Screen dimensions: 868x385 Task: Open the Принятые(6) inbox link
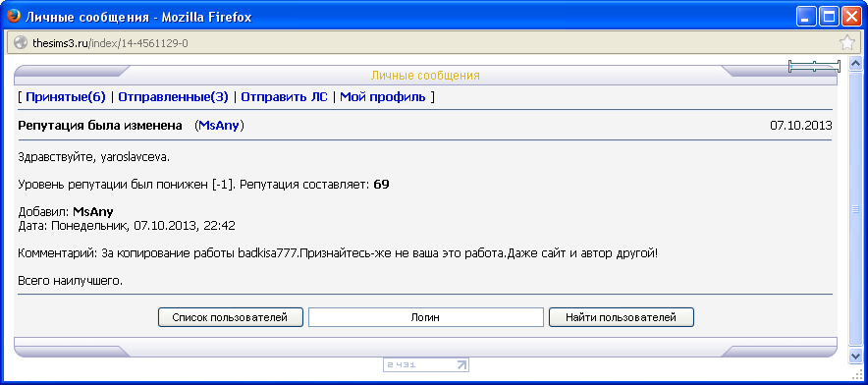[66, 97]
